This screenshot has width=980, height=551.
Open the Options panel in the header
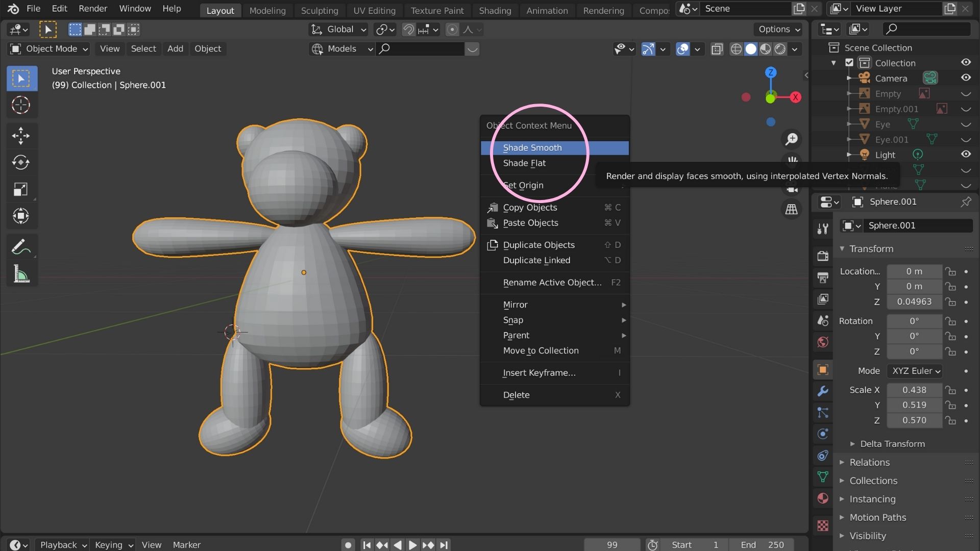point(778,29)
